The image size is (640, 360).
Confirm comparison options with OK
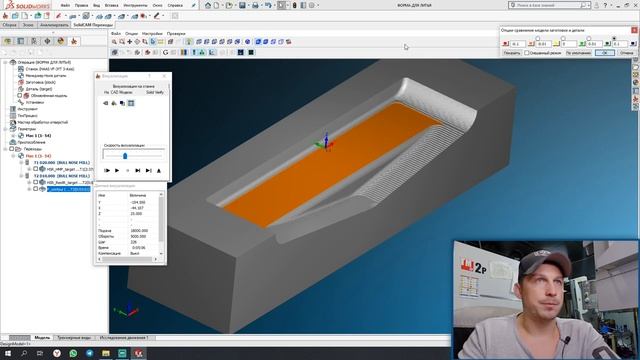pos(604,53)
